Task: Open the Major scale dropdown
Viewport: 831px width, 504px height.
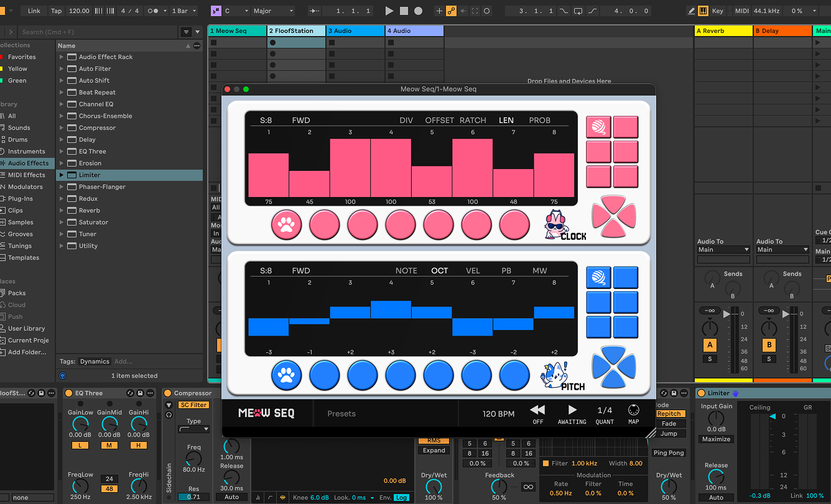Action: (272, 11)
